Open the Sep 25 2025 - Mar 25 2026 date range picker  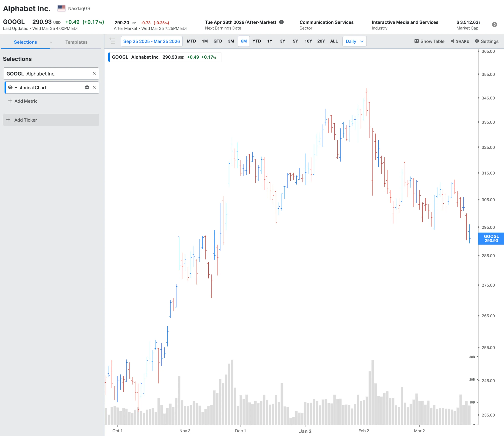[151, 41]
